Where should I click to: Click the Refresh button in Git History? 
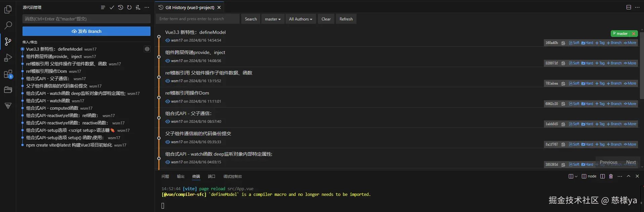point(346,19)
